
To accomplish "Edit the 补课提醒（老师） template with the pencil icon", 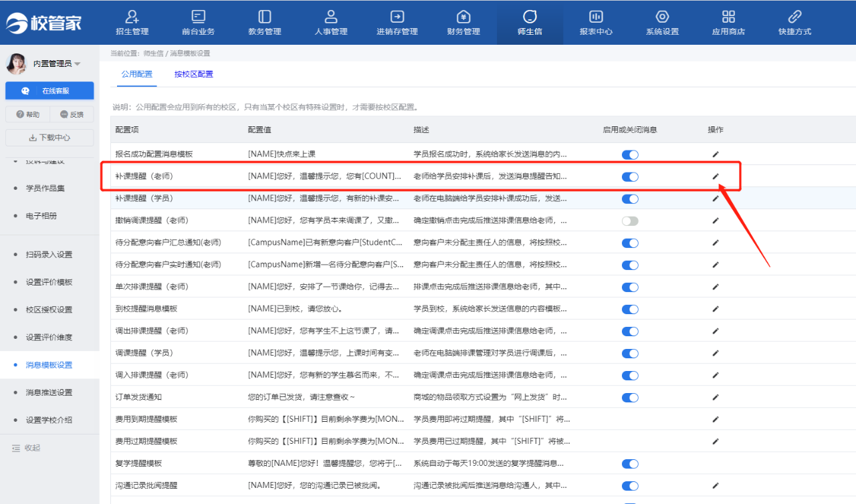I will click(x=716, y=176).
